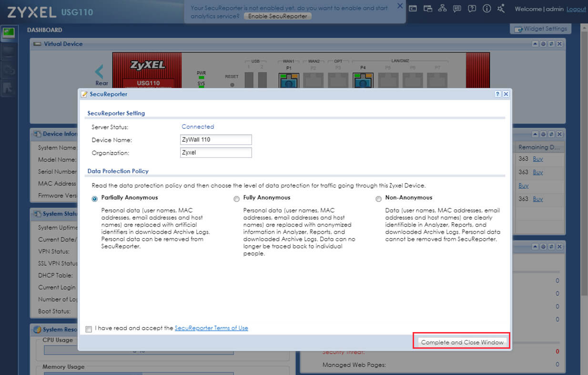
Task: Dismiss the SecuReporter notification banner X
Action: 400,6
